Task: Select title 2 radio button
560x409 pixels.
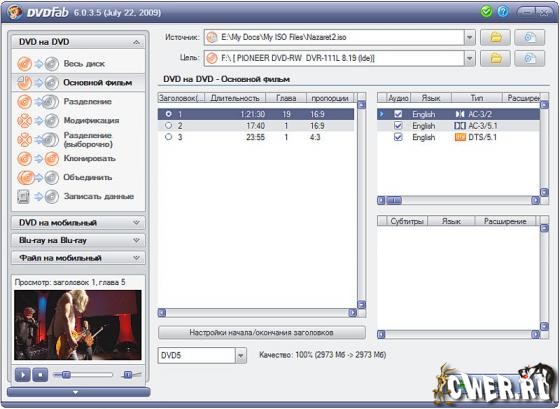Action: [169, 125]
